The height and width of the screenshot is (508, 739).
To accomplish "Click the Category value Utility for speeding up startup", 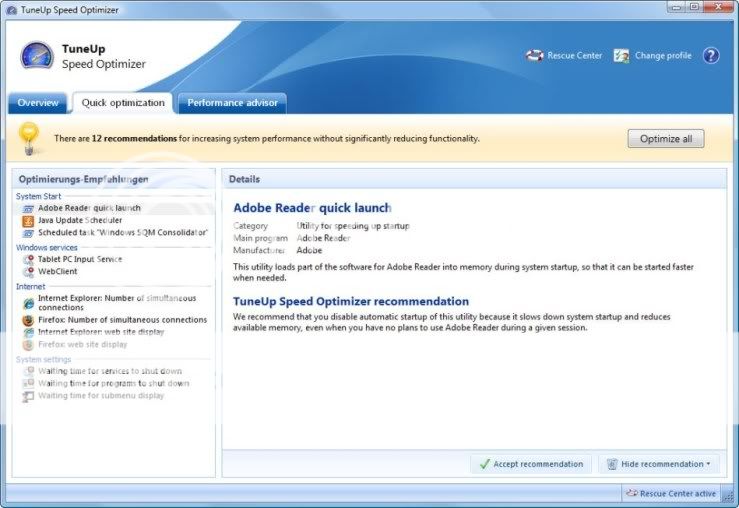I will tap(353, 226).
